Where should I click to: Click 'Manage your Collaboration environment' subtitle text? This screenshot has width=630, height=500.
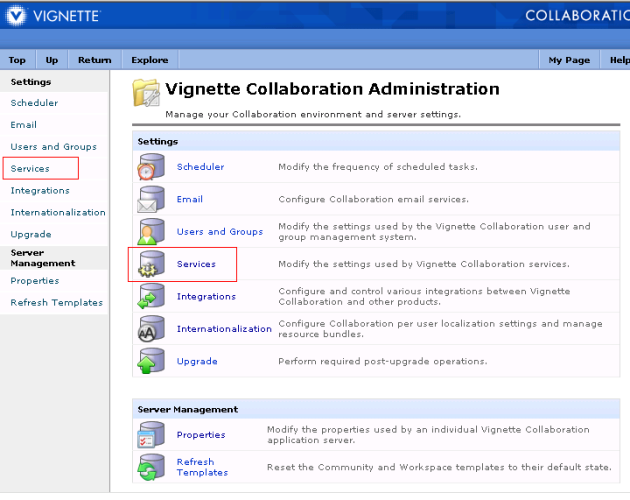tap(313, 115)
